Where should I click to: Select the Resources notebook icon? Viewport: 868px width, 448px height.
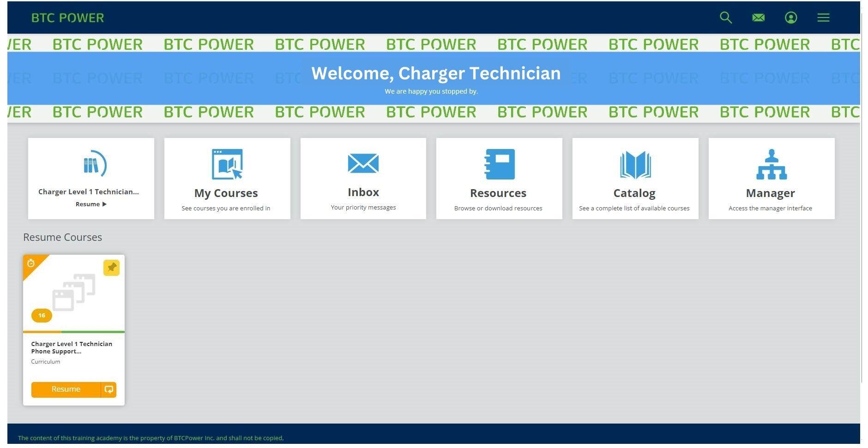tap(499, 163)
